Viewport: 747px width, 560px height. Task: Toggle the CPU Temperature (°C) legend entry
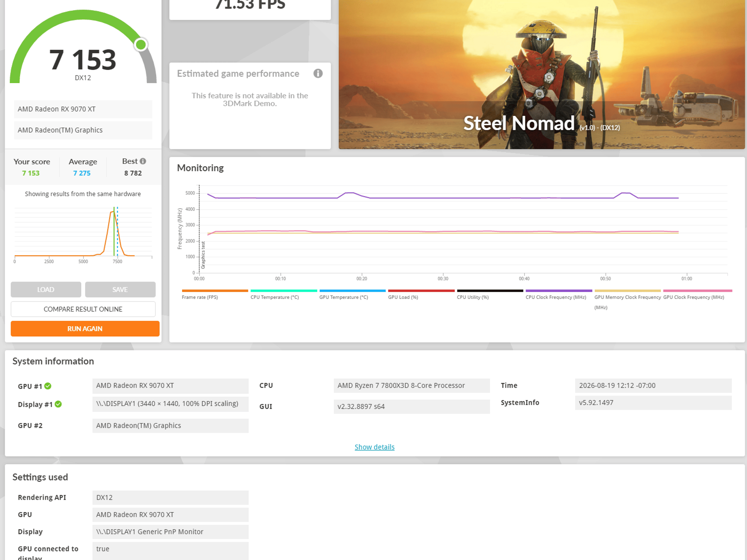point(284,295)
